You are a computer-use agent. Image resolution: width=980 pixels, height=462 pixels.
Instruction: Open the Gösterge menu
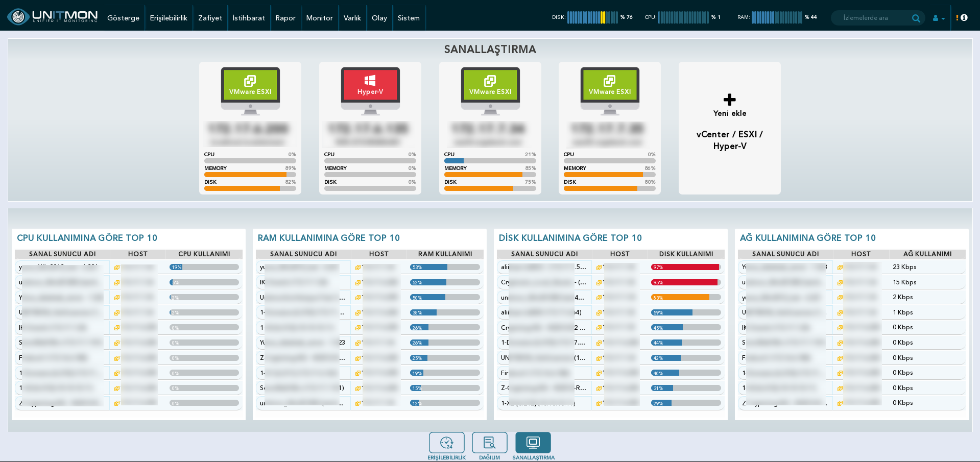point(123,18)
